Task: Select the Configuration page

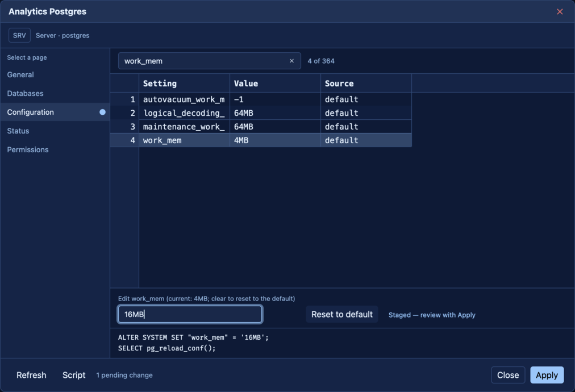Action: tap(55, 112)
